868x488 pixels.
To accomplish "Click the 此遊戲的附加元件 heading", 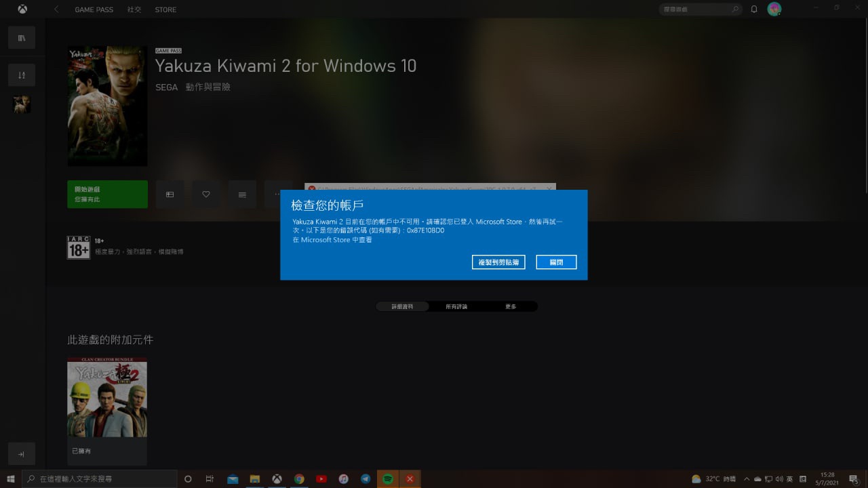I will [110, 340].
